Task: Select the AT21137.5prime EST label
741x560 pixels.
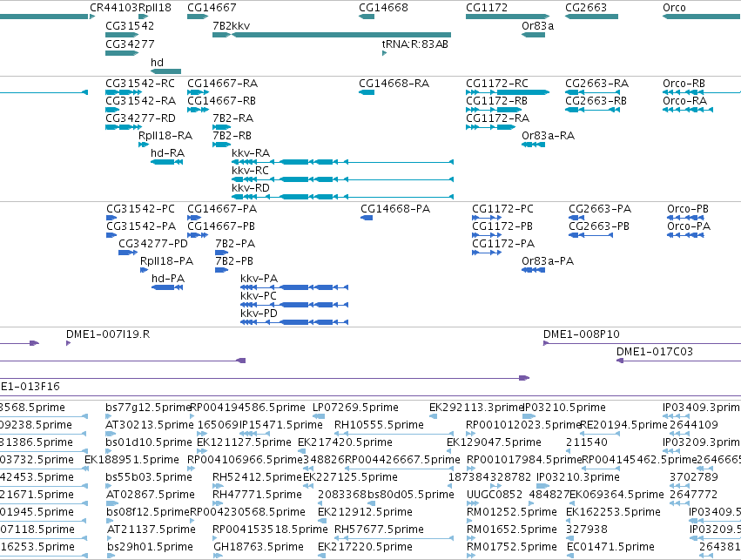Action: pos(152,530)
